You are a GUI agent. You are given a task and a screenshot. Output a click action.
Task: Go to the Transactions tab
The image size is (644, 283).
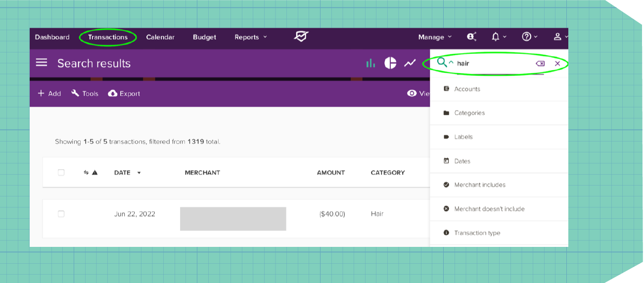click(x=107, y=37)
